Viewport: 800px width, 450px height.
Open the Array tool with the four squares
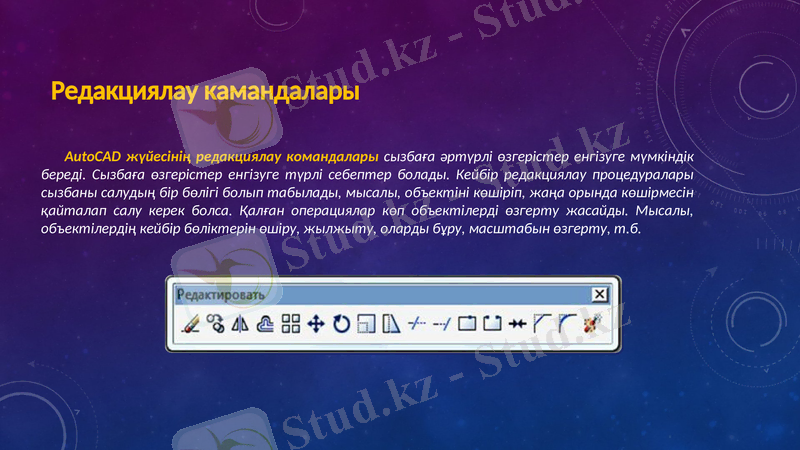(x=291, y=323)
